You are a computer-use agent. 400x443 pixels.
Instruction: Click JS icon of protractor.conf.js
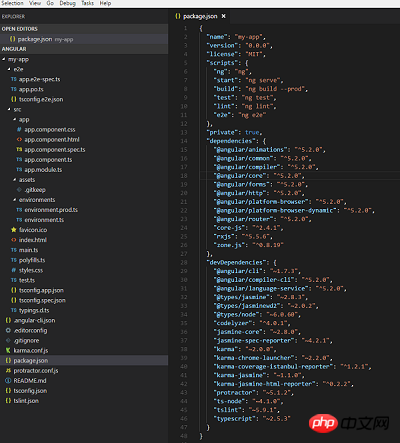8,371
